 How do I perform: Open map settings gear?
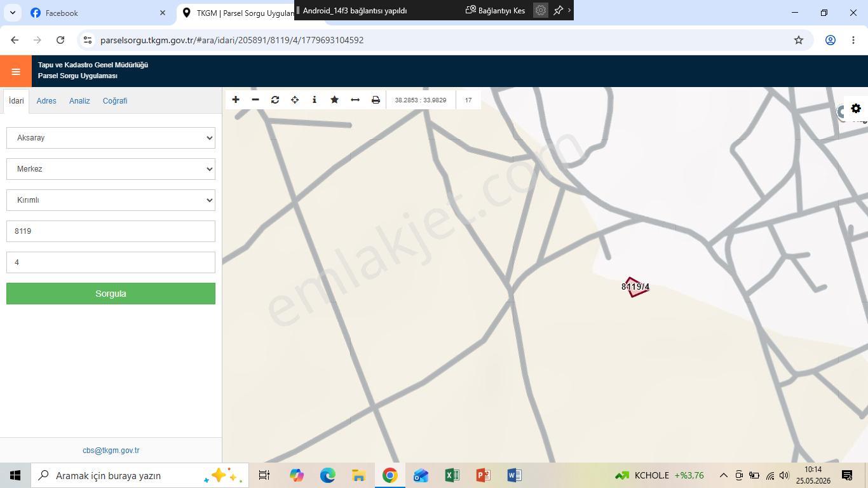[856, 109]
